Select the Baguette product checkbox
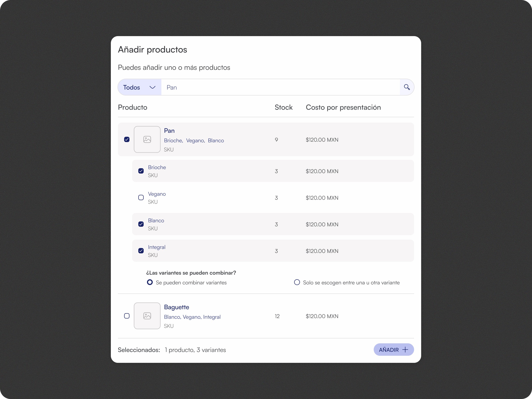The height and width of the screenshot is (399, 532). 127,316
